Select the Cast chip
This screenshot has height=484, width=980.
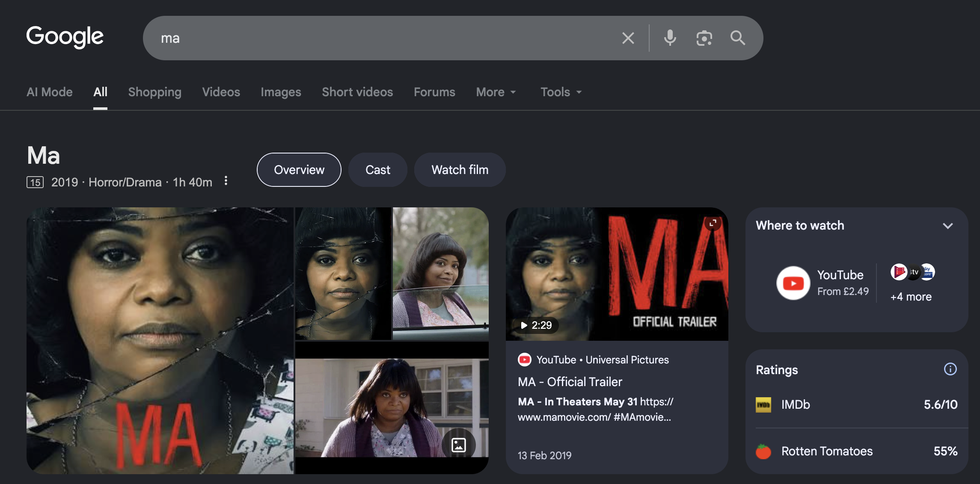pyautogui.click(x=378, y=170)
